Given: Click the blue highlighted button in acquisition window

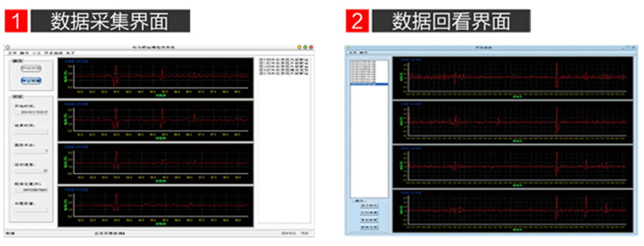Looking at the screenshot, I should (x=31, y=81).
